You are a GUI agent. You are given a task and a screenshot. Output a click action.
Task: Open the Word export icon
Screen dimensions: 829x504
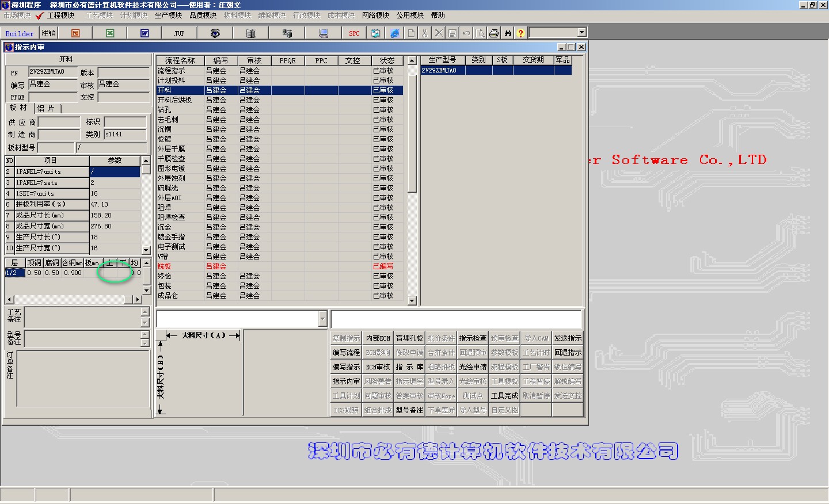(144, 33)
